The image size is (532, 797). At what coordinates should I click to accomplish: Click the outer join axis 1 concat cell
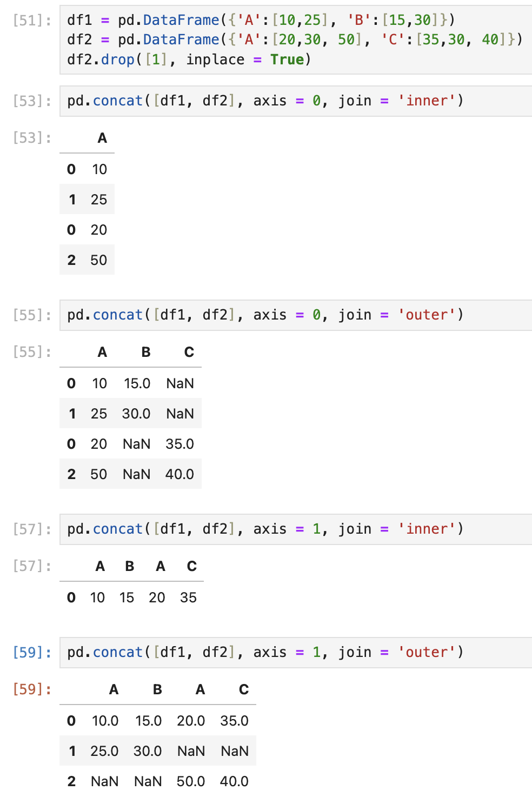click(x=296, y=653)
